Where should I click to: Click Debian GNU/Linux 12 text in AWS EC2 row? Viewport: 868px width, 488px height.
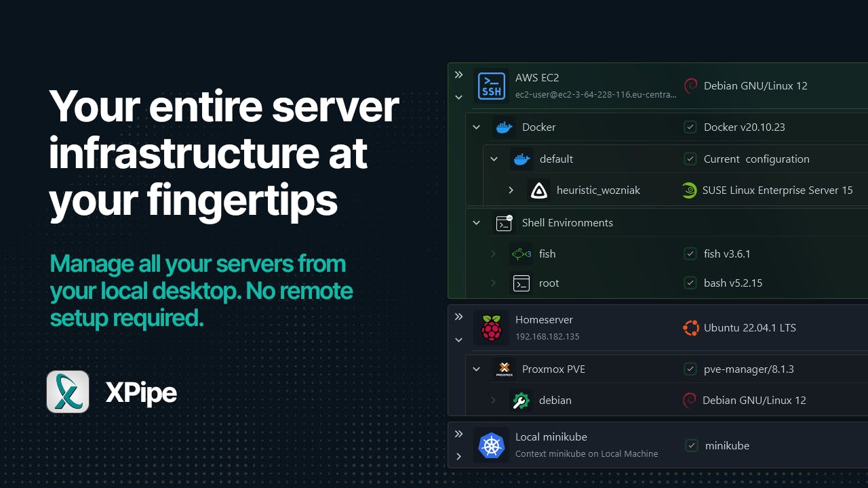point(755,86)
